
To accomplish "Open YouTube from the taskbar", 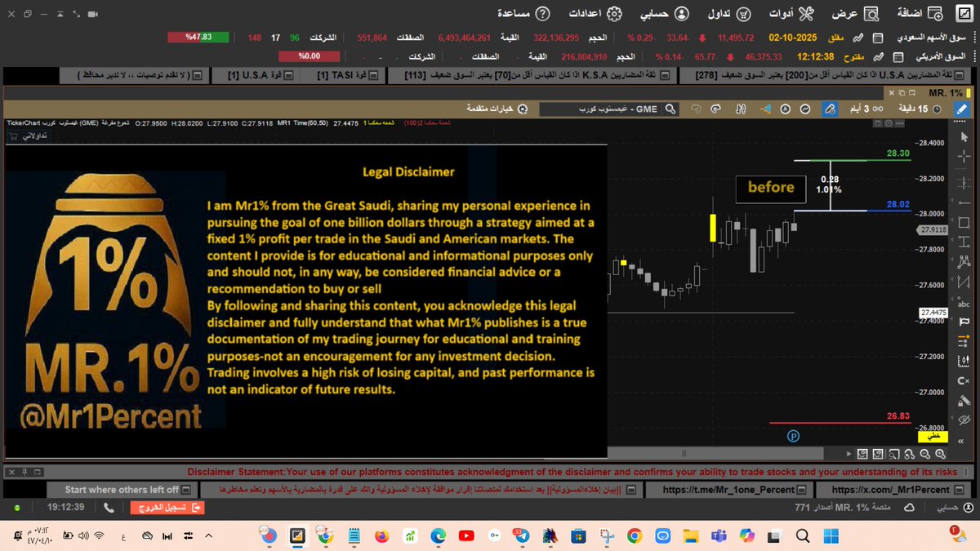I will pyautogui.click(x=466, y=536).
